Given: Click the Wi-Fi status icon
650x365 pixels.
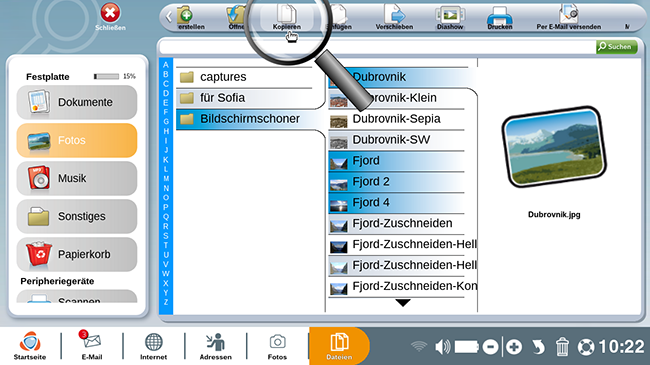Looking at the screenshot, I should [419, 347].
